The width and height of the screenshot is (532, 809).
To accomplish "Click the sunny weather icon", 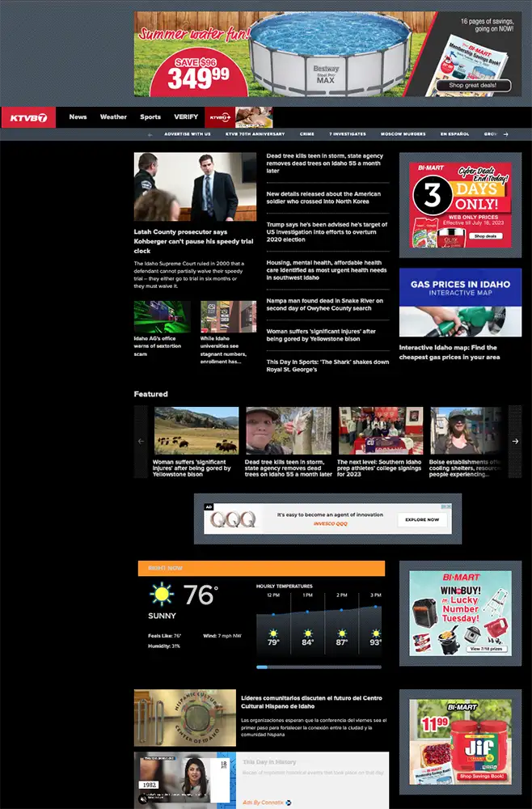I will click(162, 594).
